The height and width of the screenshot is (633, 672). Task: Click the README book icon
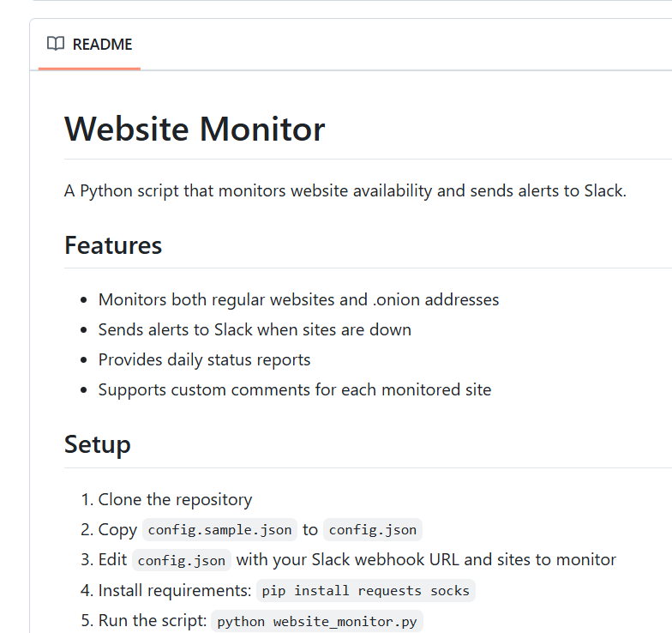[x=56, y=44]
